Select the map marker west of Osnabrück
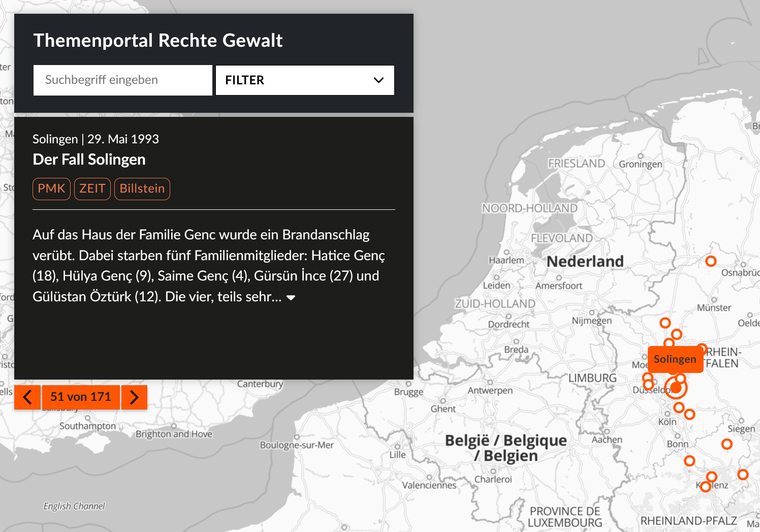This screenshot has width=760, height=532. (711, 261)
